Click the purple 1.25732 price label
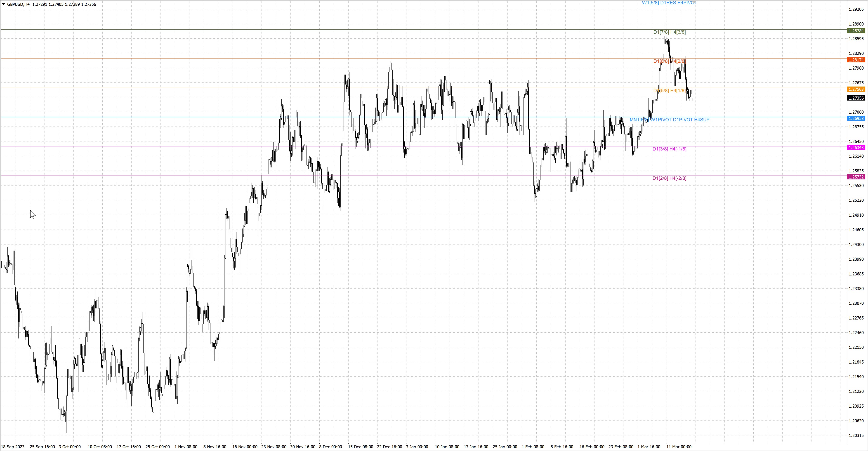The height and width of the screenshot is (451, 868). coord(856,177)
